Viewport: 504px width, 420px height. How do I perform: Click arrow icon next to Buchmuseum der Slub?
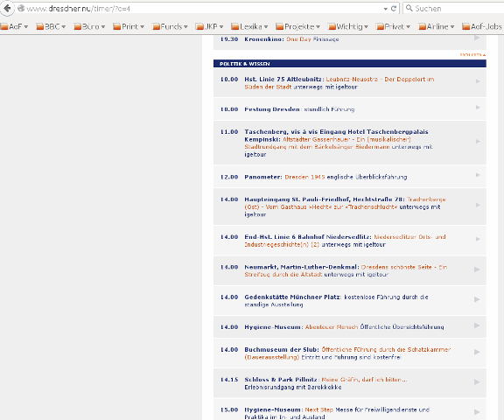pos(477,353)
